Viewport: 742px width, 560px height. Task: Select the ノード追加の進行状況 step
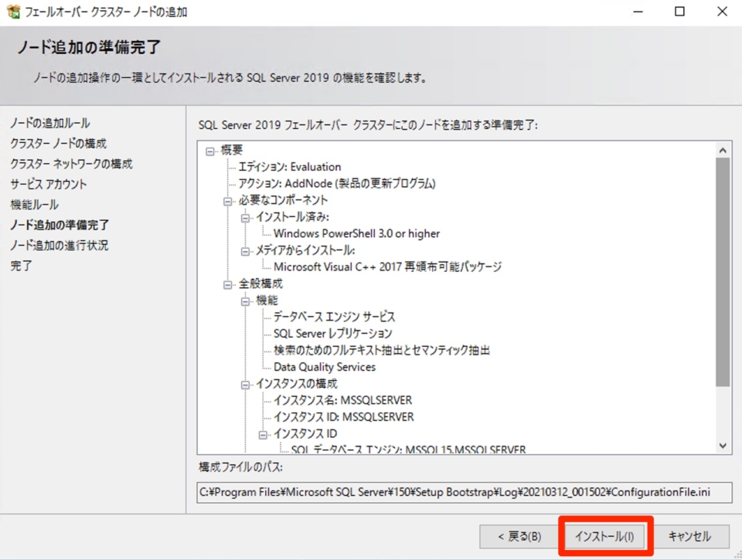[60, 245]
